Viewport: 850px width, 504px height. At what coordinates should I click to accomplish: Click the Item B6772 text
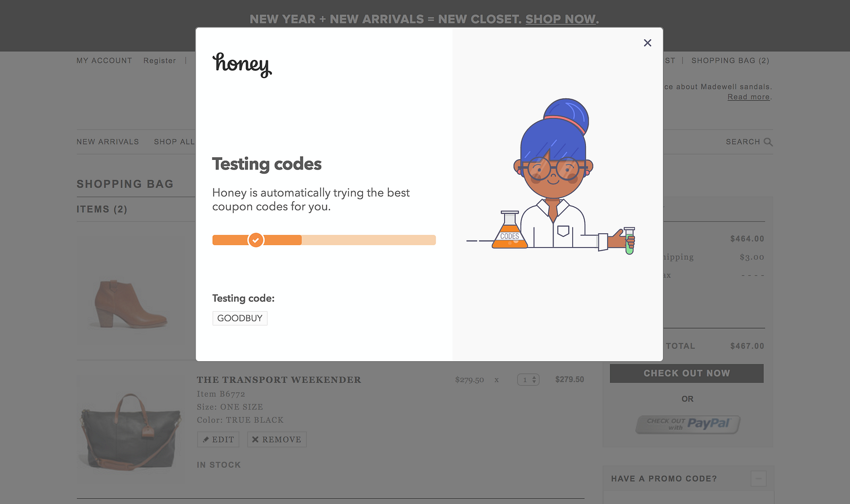[x=221, y=394]
